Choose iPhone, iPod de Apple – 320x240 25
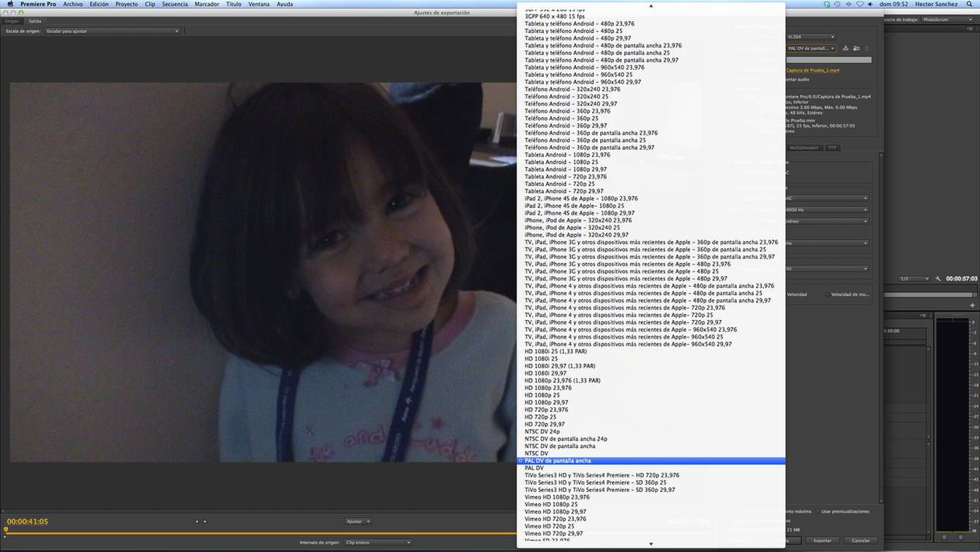 (651, 228)
